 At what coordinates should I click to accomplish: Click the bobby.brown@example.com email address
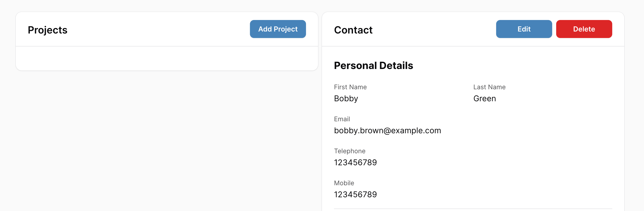387,130
